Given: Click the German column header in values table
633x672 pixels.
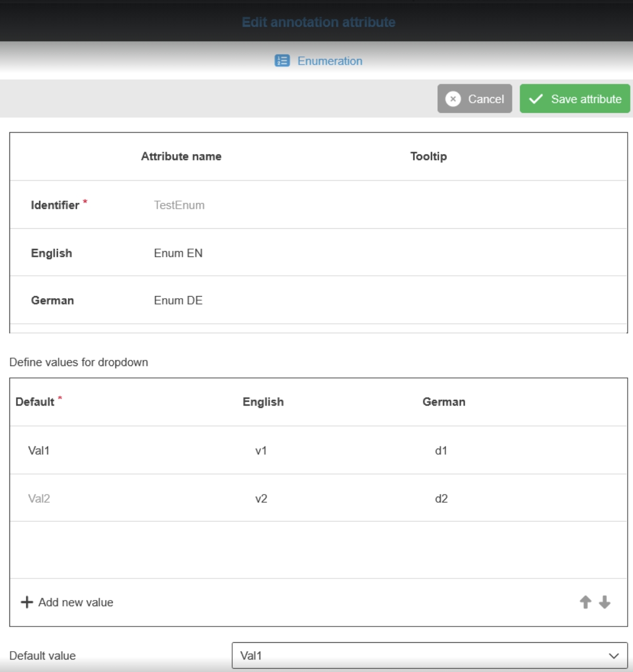Looking at the screenshot, I should 444,402.
